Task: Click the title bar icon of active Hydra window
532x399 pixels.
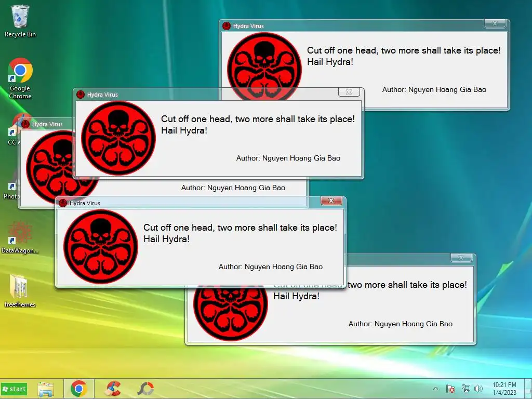Action: coord(63,203)
